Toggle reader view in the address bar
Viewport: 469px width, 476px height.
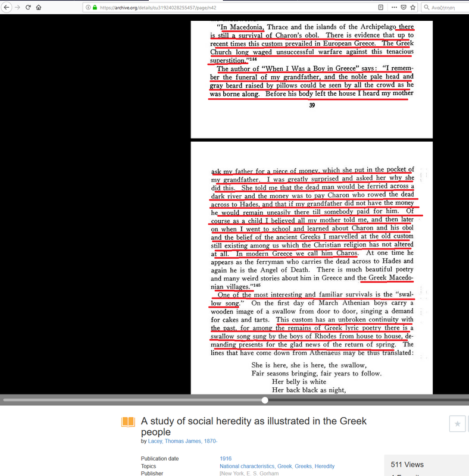coord(380,7)
